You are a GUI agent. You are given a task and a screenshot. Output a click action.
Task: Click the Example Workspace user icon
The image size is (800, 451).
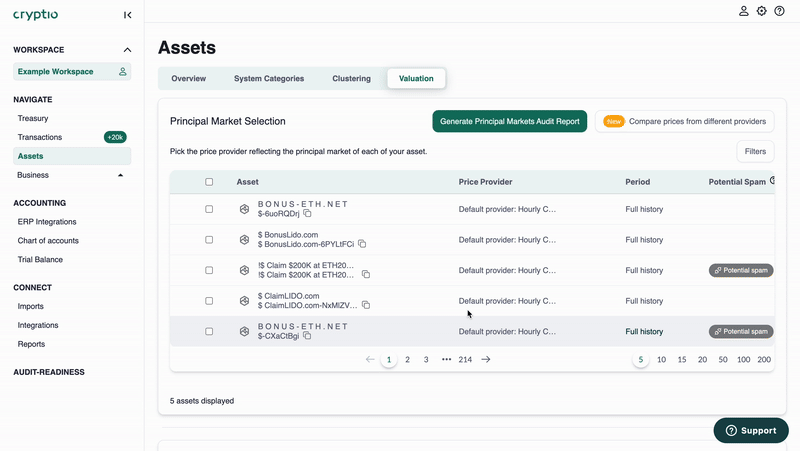[x=122, y=71]
